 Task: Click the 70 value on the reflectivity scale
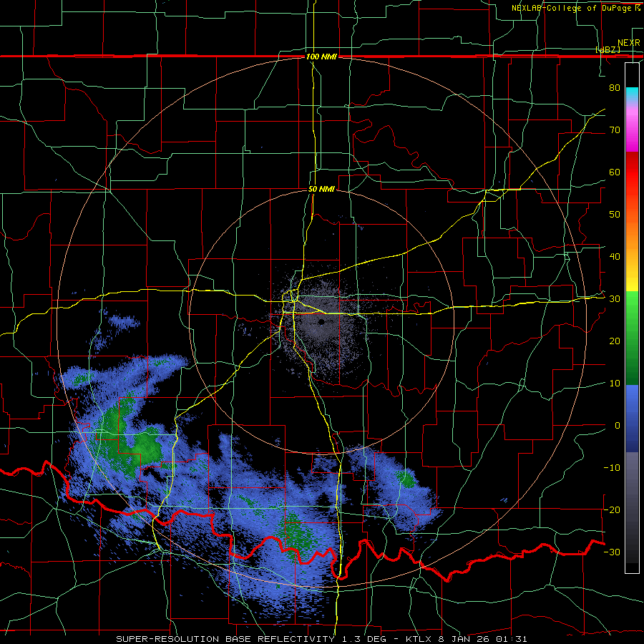[x=615, y=130]
